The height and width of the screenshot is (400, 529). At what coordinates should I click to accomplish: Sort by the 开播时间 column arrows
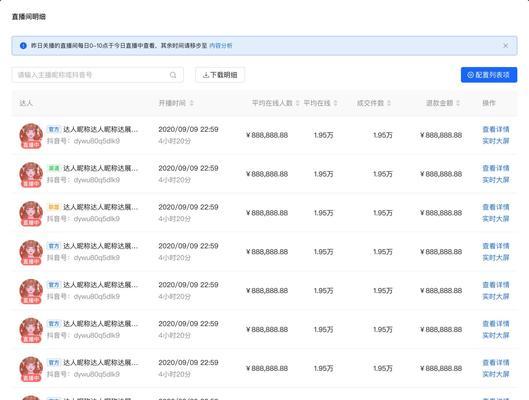(x=192, y=103)
